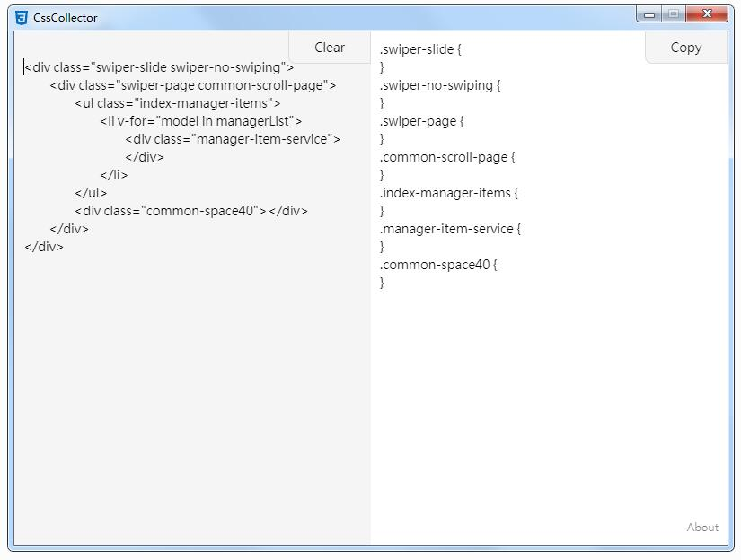Minimize the CssCollector window
The image size is (741, 560).
(x=649, y=14)
